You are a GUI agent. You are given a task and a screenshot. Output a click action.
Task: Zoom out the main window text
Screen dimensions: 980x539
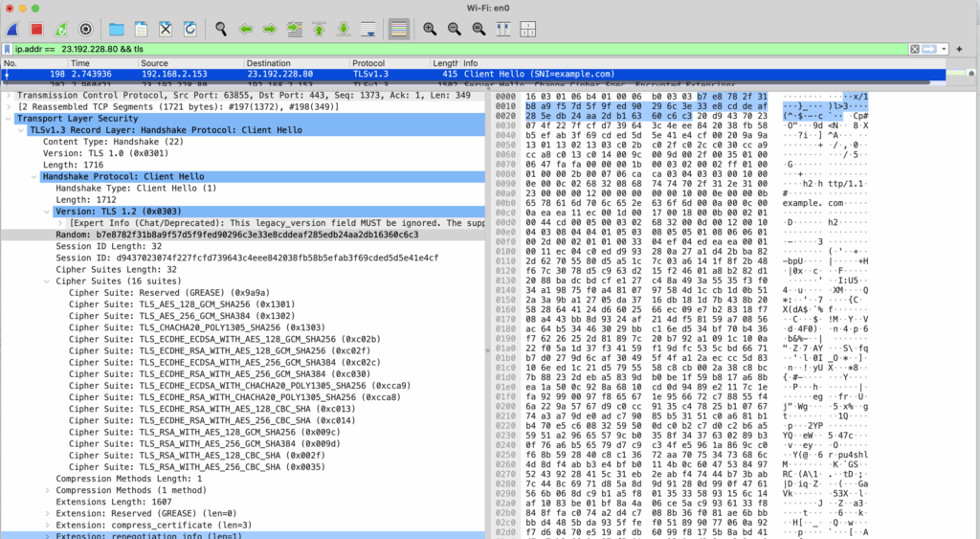pyautogui.click(x=455, y=30)
